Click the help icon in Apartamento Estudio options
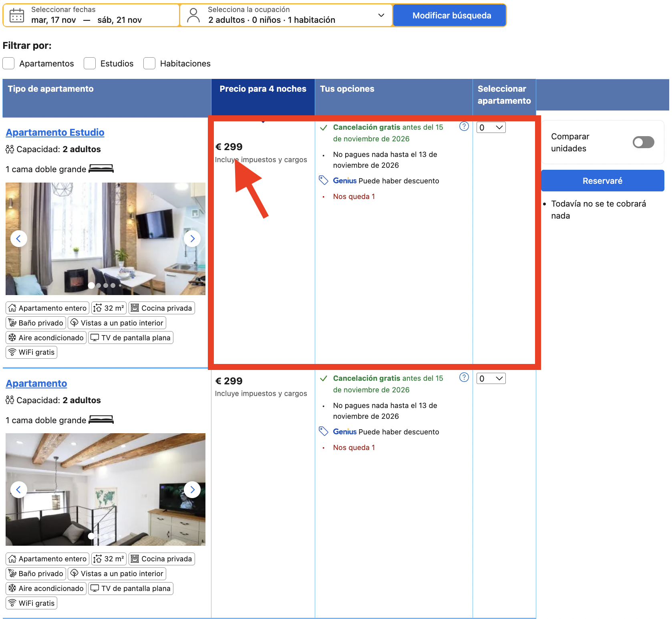672x619 pixels. (464, 127)
